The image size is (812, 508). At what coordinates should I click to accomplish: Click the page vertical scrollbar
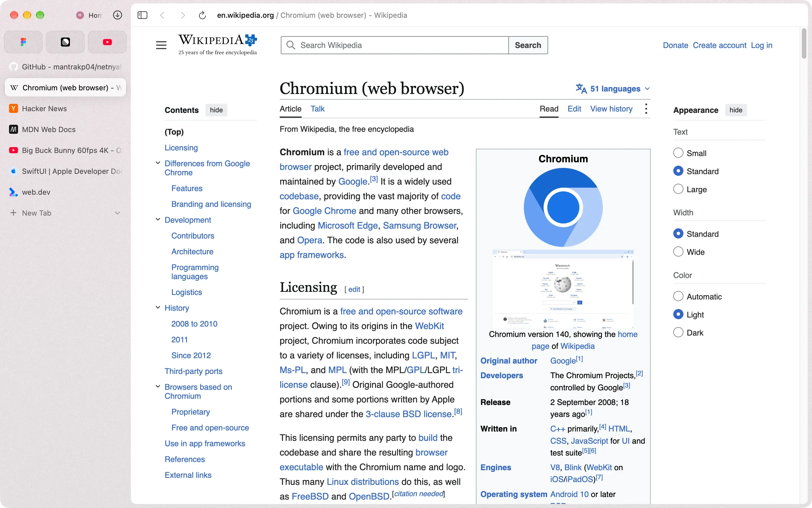pyautogui.click(x=804, y=44)
